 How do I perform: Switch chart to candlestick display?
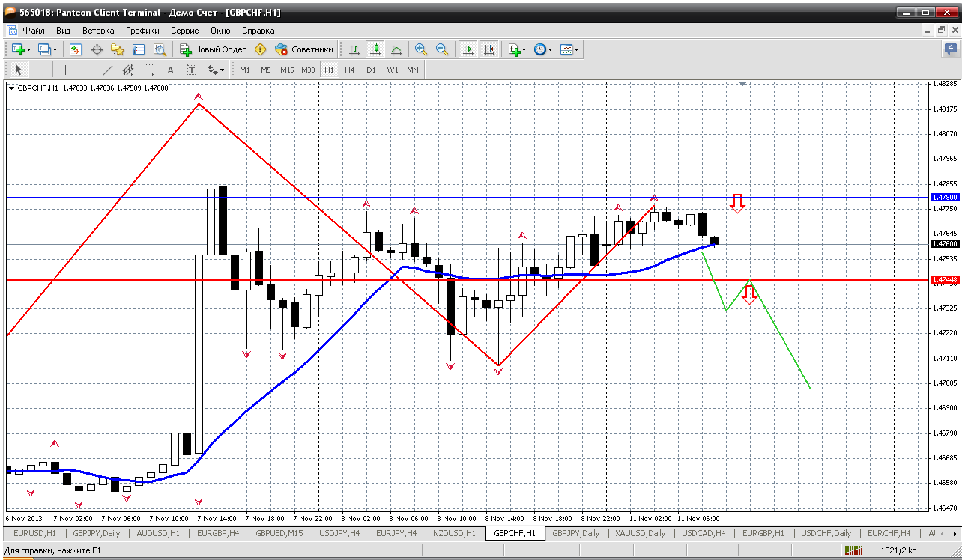[x=375, y=49]
